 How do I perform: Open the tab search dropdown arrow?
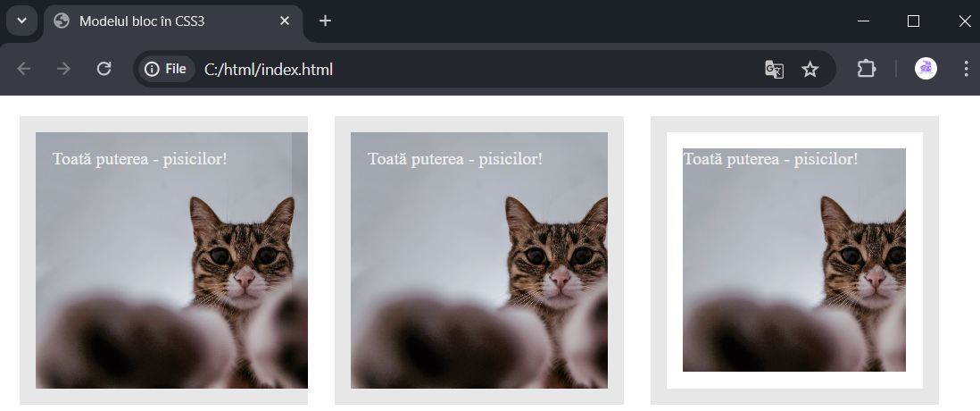tap(22, 21)
